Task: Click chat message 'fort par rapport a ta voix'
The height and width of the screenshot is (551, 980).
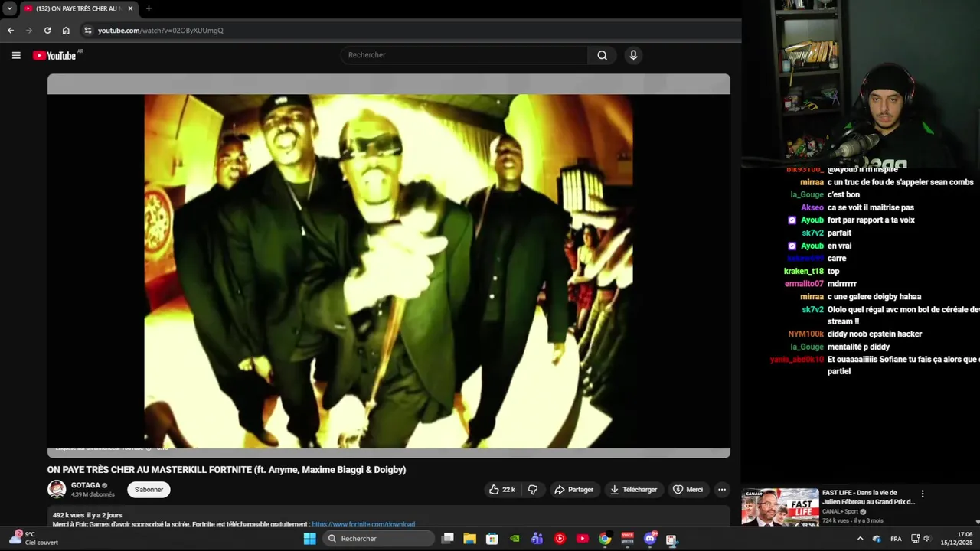Action: [871, 220]
